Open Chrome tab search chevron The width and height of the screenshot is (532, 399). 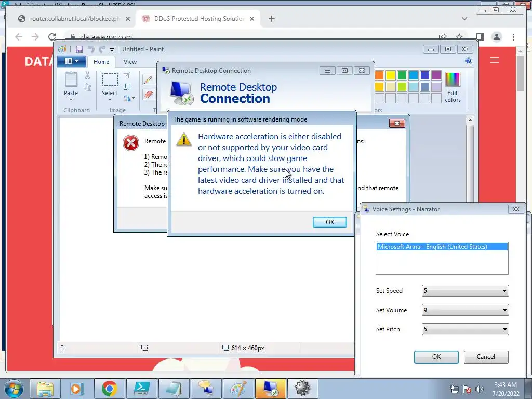464,19
